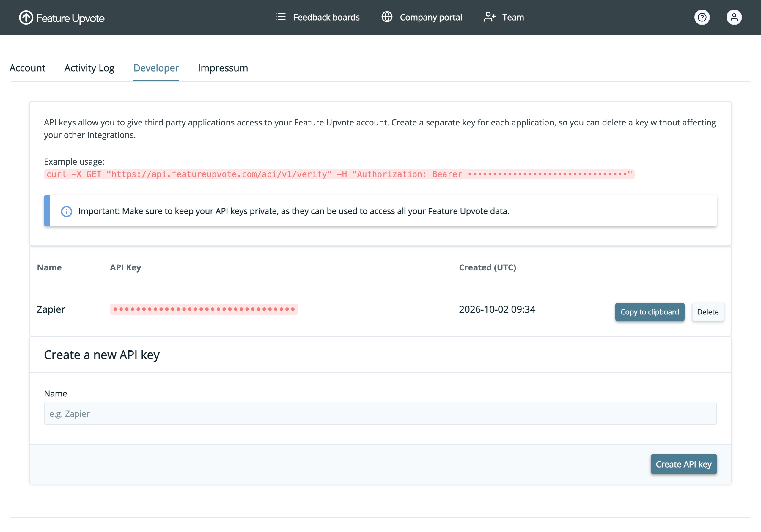Click the Important API keys private notice

click(380, 211)
